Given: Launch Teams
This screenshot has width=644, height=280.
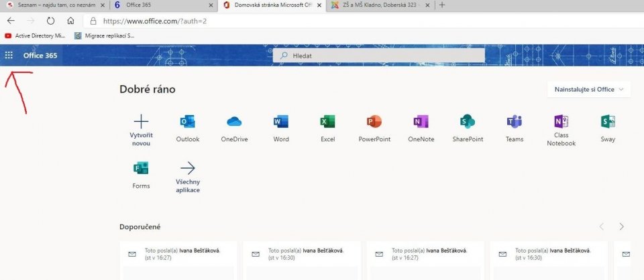Looking at the screenshot, I should (x=515, y=129).
